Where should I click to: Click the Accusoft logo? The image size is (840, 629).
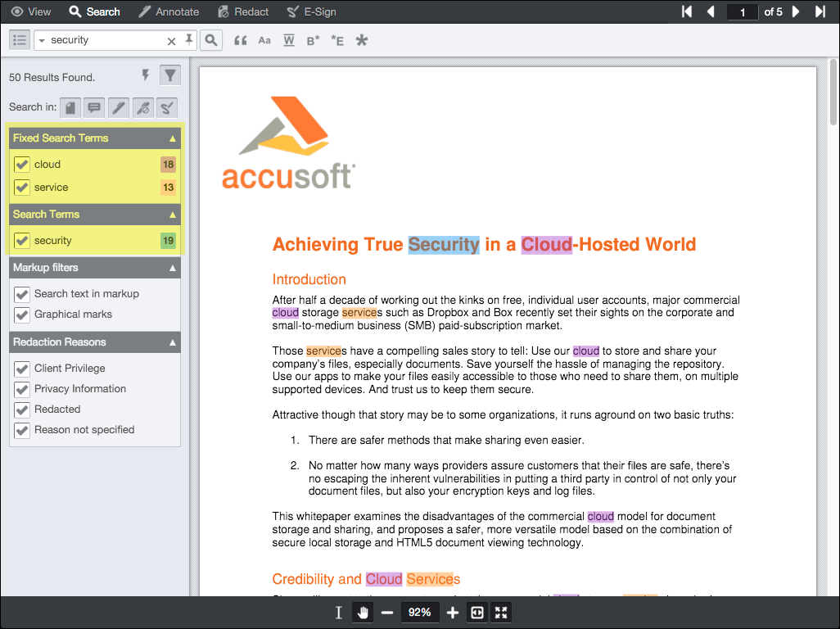[x=288, y=143]
